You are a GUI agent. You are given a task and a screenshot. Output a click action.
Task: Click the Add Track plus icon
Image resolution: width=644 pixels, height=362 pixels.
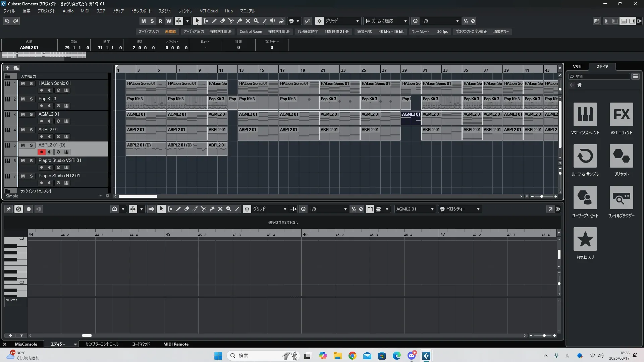coord(7,68)
